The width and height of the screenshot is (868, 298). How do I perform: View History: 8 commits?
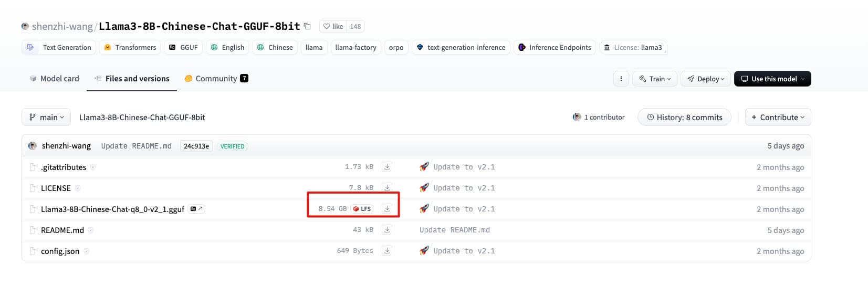coord(685,118)
